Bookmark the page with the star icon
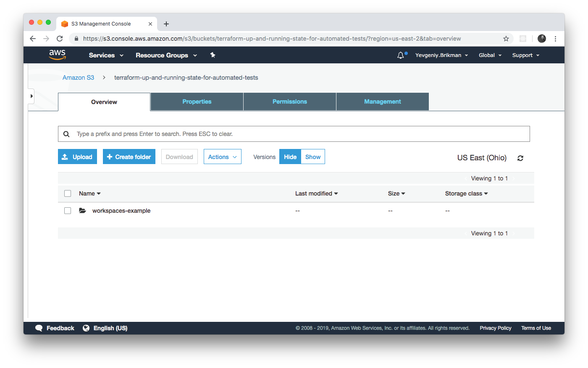Viewport: 588px width, 368px height. pyautogui.click(x=506, y=38)
